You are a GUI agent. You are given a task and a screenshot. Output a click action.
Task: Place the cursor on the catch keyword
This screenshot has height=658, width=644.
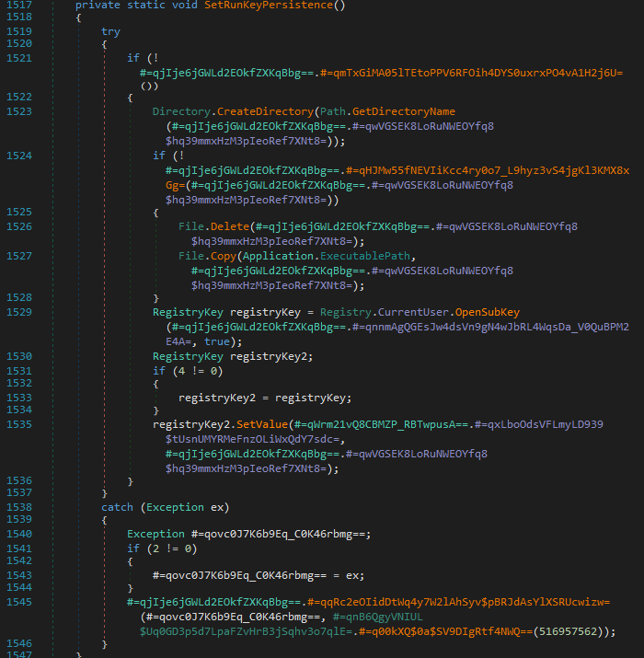click(x=117, y=507)
